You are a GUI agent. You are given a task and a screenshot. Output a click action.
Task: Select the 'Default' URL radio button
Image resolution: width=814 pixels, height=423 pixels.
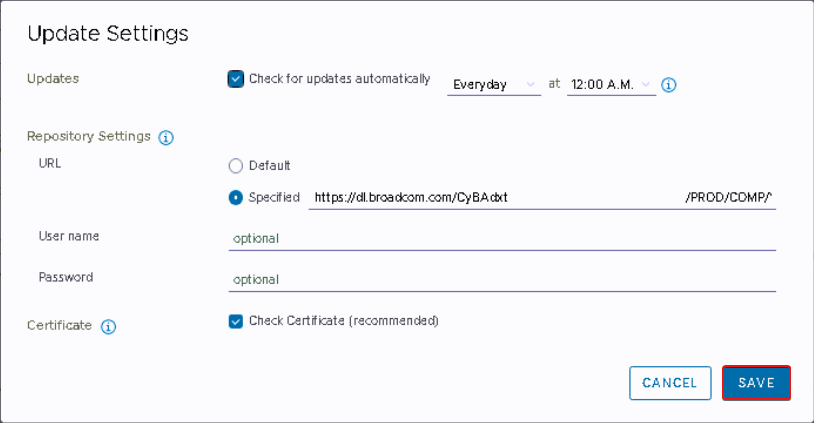click(236, 165)
